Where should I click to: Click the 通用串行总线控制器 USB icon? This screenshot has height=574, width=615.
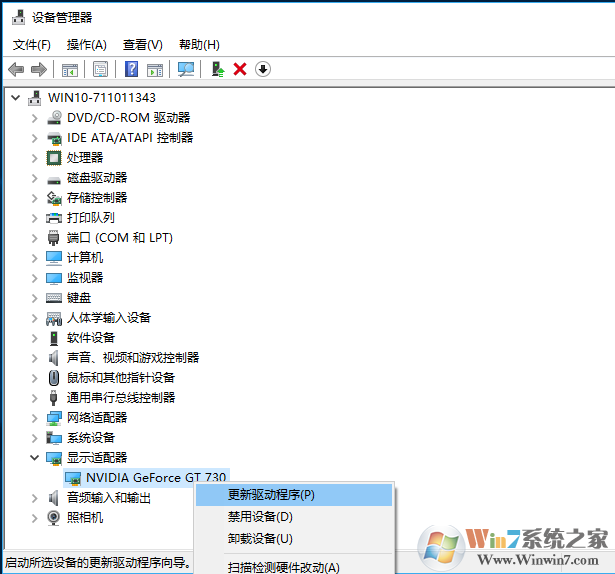click(x=54, y=398)
